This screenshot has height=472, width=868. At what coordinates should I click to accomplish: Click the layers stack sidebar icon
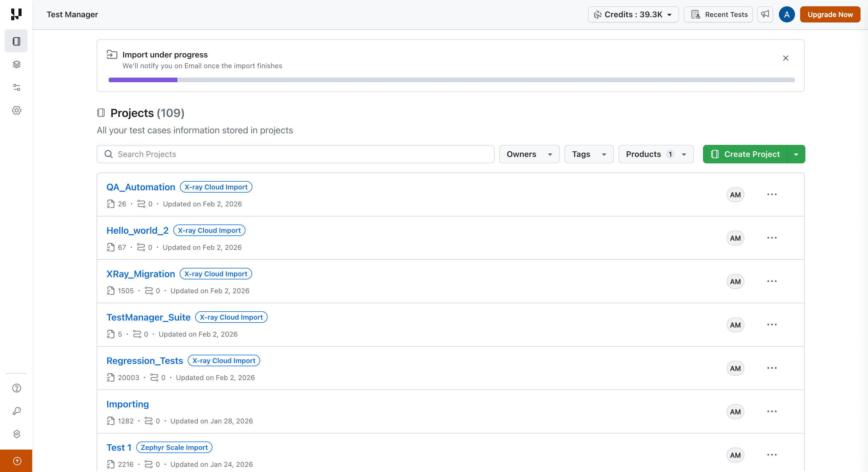pos(16,64)
